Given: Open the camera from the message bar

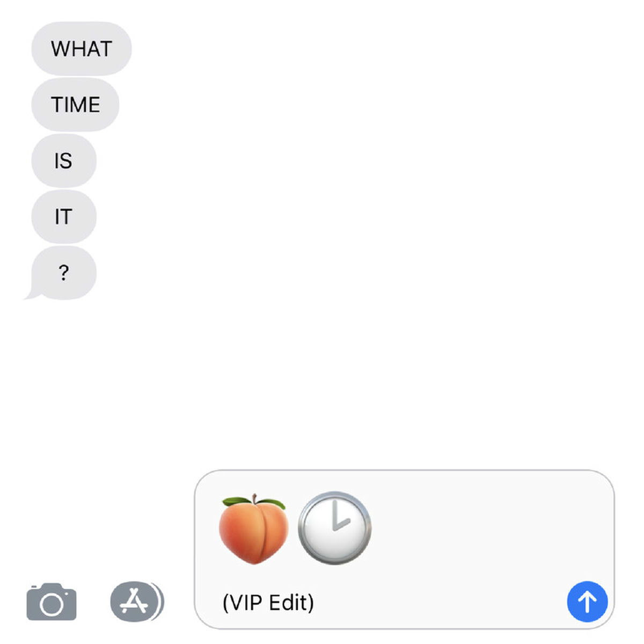Looking at the screenshot, I should pos(52,602).
